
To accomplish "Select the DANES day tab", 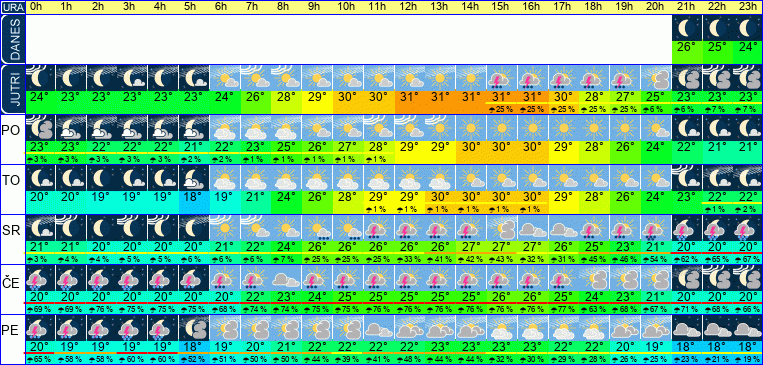I will 13,39.
